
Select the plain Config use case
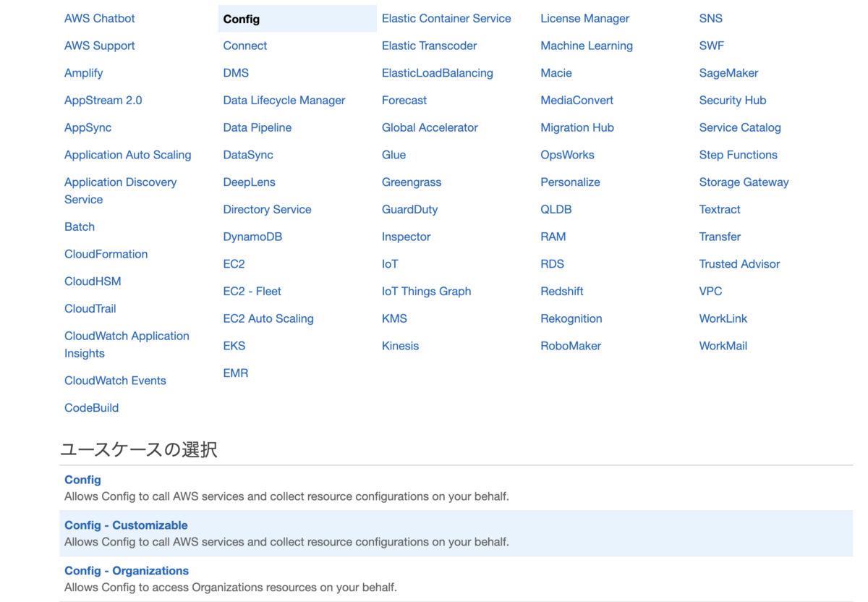pyautogui.click(x=456, y=488)
